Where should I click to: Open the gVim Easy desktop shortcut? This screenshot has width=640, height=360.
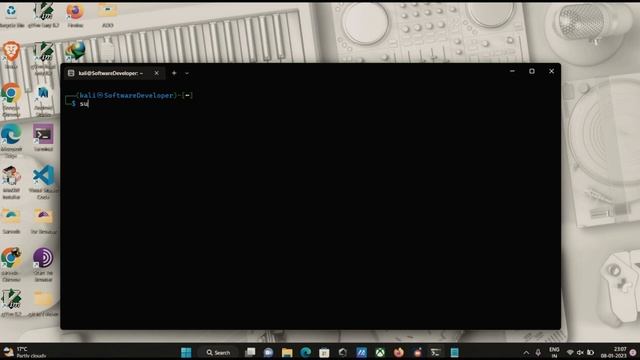click(x=44, y=15)
